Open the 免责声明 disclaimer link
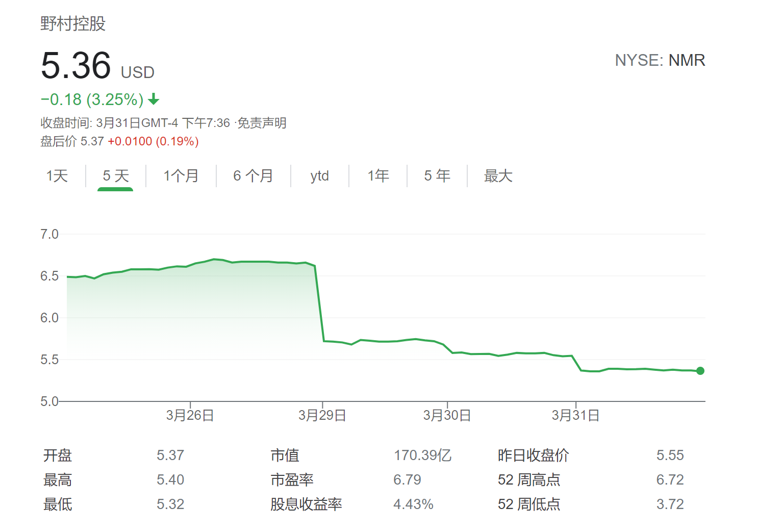Screen dimensions: 758x532 pyautogui.click(x=262, y=123)
